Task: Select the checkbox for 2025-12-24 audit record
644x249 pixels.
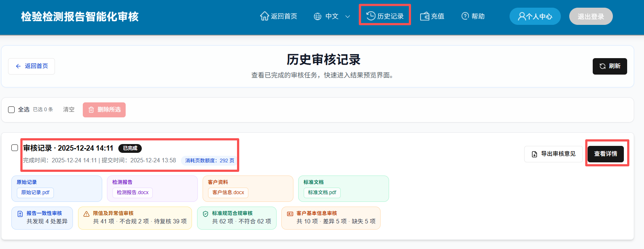Action: click(x=15, y=148)
